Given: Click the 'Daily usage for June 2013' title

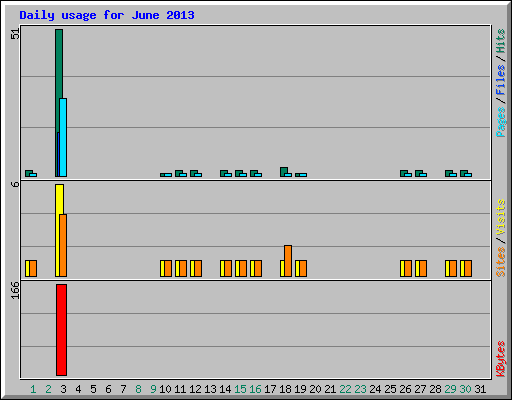Looking at the screenshot, I should point(107,15).
